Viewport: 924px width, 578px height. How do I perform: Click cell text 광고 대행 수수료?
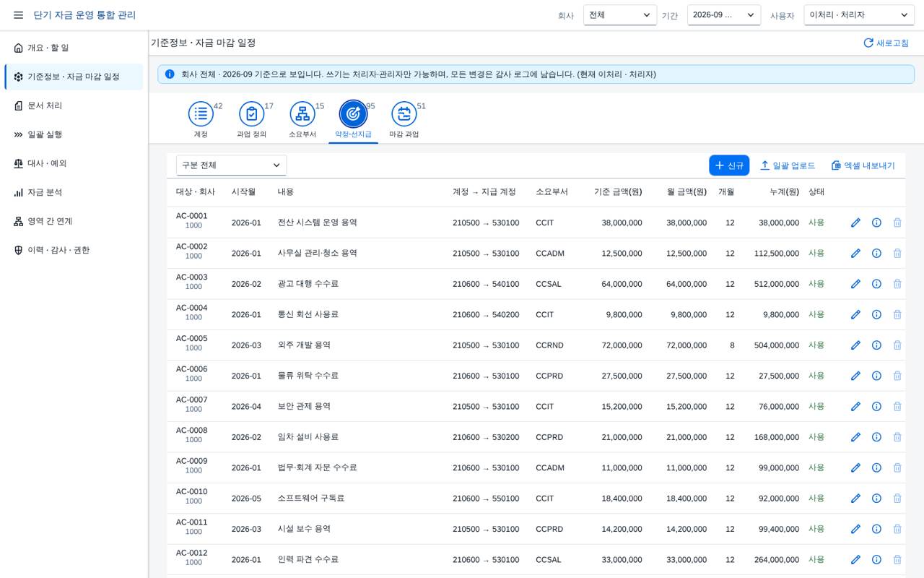[x=308, y=284]
